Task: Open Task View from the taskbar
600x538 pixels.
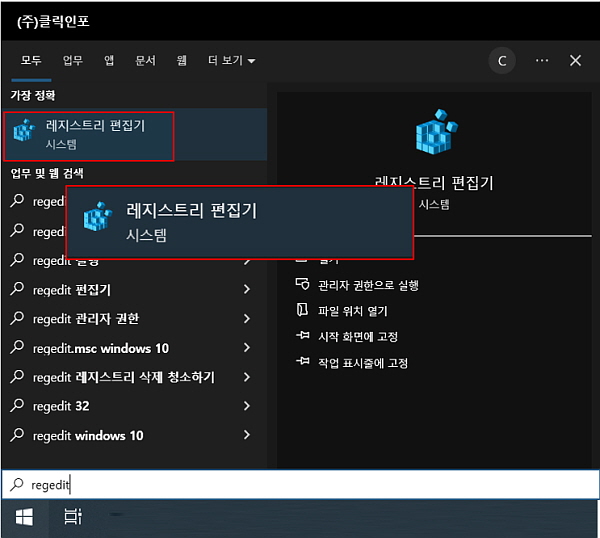Action: click(73, 517)
